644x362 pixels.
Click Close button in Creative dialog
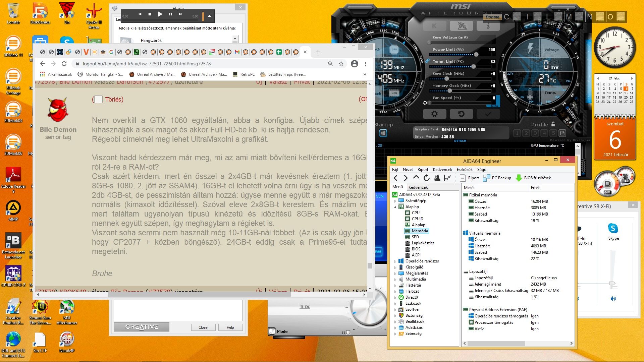click(x=203, y=327)
